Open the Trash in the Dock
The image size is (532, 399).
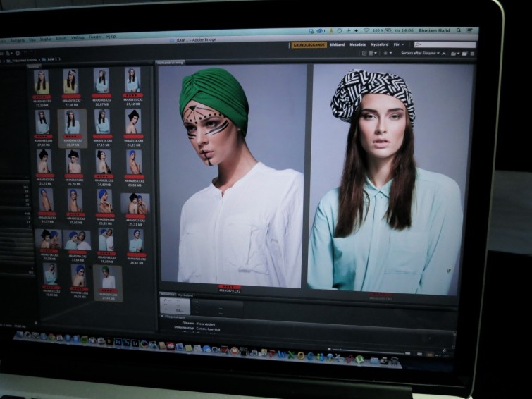click(x=395, y=361)
